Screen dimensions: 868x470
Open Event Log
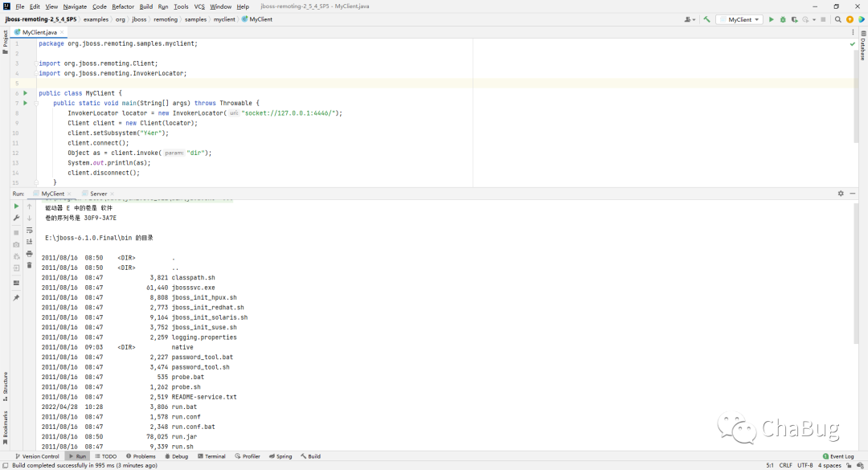(x=838, y=456)
